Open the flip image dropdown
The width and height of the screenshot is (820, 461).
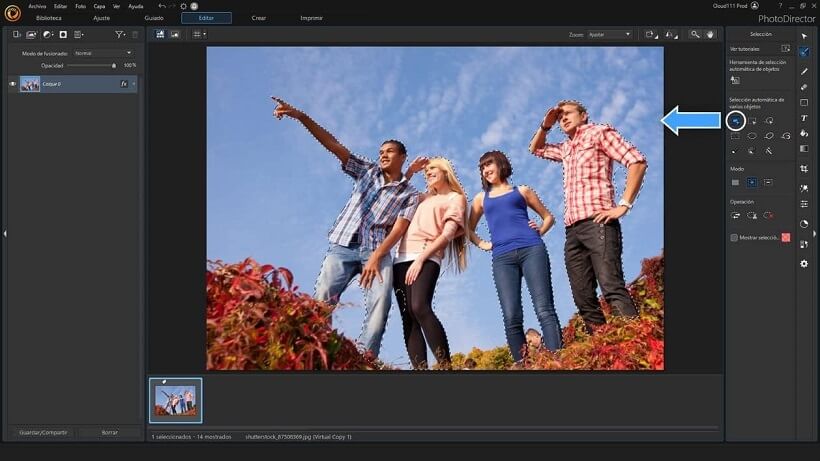(x=671, y=34)
